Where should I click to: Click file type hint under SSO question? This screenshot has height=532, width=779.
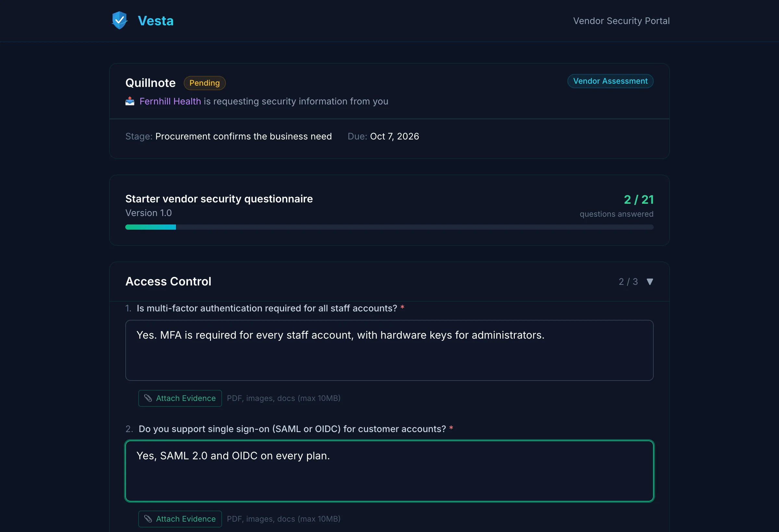pyautogui.click(x=284, y=519)
